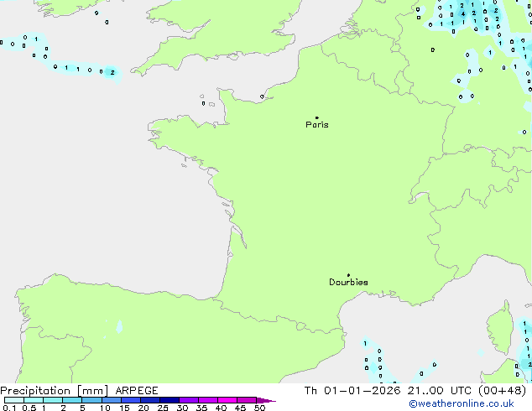Pick the 20–25 mm legend swatch
The image size is (532, 411).
[x=150, y=400]
